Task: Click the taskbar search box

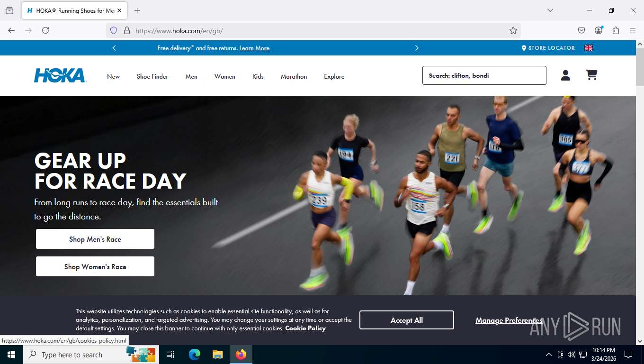Action: point(90,355)
